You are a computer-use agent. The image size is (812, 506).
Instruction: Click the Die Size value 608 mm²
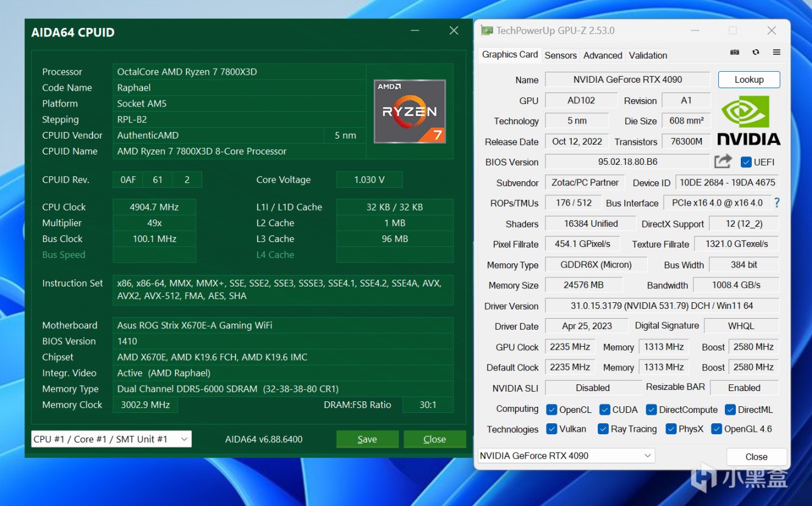point(686,121)
